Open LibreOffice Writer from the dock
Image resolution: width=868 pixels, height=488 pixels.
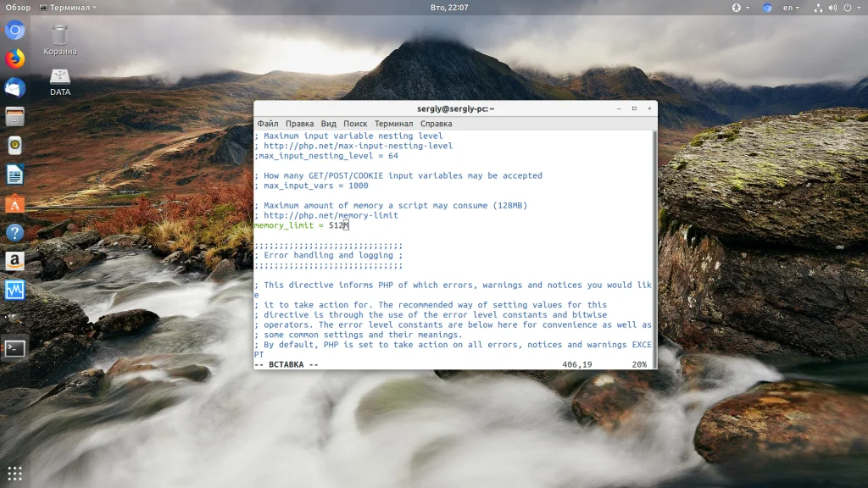pos(15,175)
